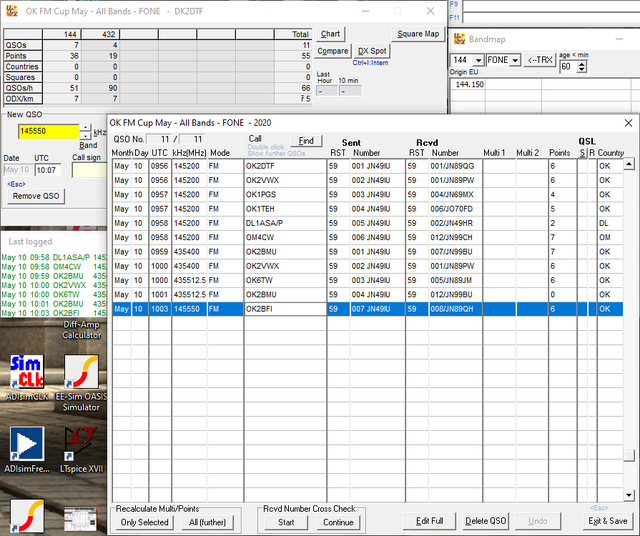Expand the Bandmap FONE mode dropdown
Image resolution: width=640 pixels, height=536 pixels.
(x=514, y=61)
